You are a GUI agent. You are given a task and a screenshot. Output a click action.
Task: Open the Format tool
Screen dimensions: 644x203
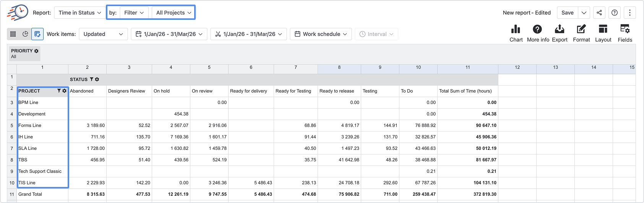(581, 29)
